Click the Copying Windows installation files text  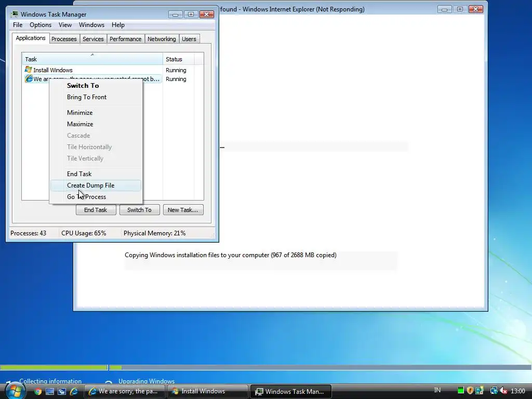click(x=230, y=255)
